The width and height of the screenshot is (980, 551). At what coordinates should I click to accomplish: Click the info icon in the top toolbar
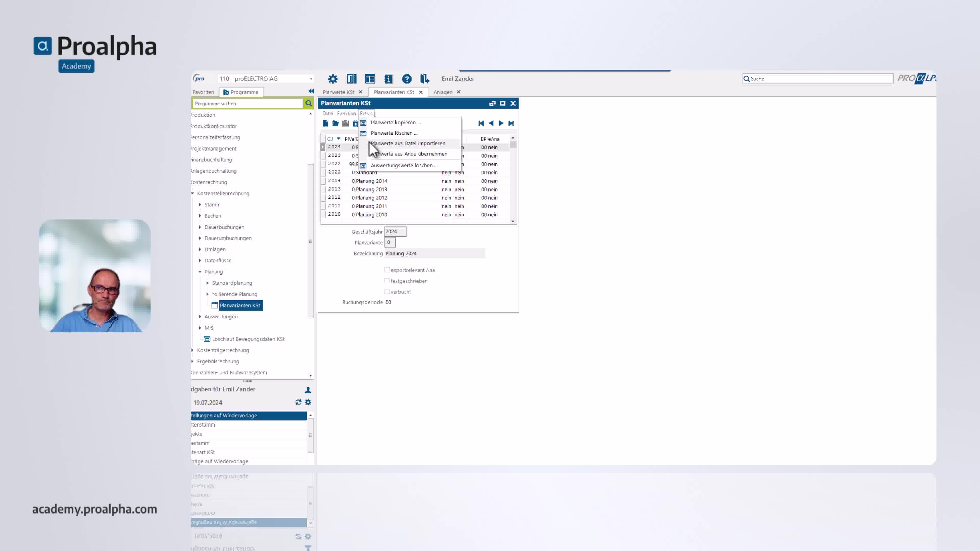click(x=388, y=79)
